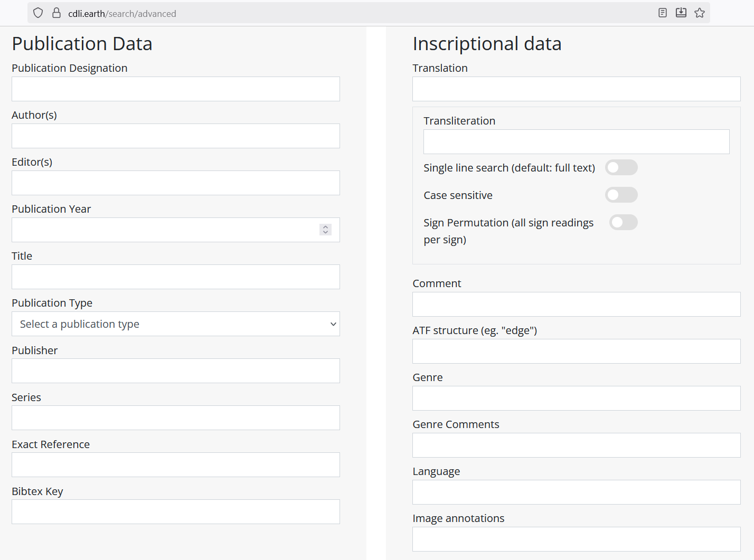This screenshot has width=754, height=560.
Task: Click the Image annotations input box
Action: click(x=576, y=539)
